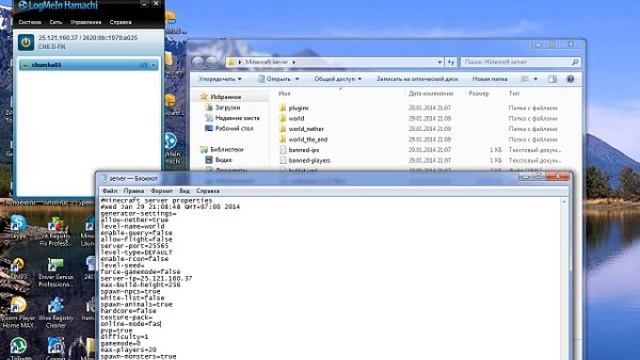Expand the arrow beside the Открыть button
640x360 pixels.
pyautogui.click(x=297, y=79)
